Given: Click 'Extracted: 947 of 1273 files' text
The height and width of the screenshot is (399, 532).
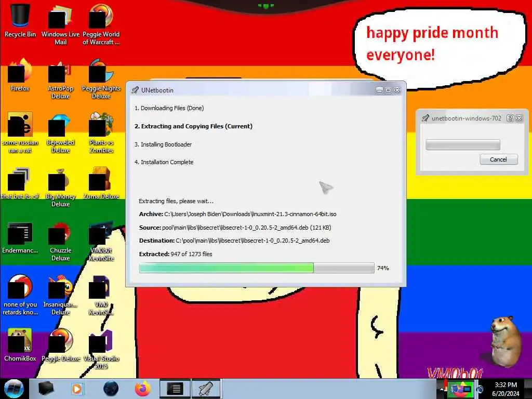Looking at the screenshot, I should tap(176, 254).
